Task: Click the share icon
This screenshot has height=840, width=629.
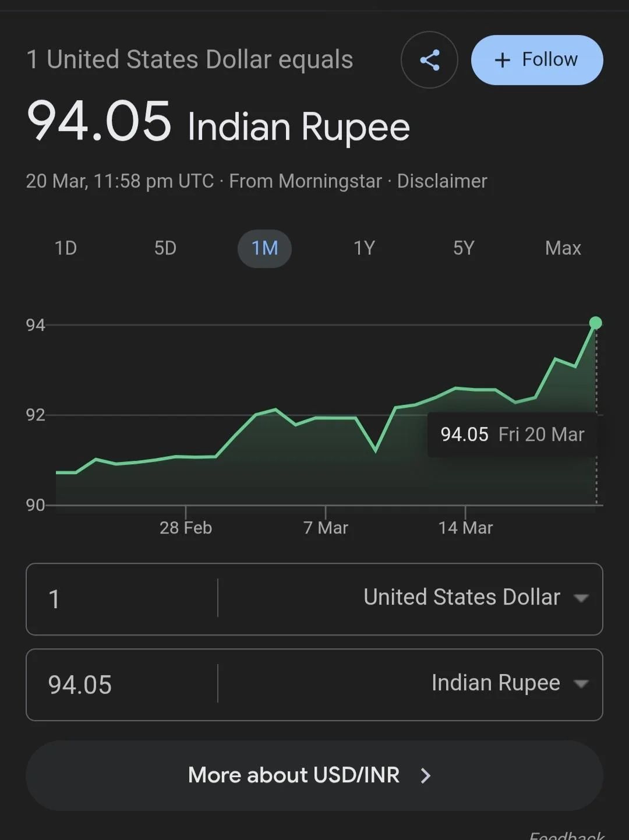Action: 429,60
